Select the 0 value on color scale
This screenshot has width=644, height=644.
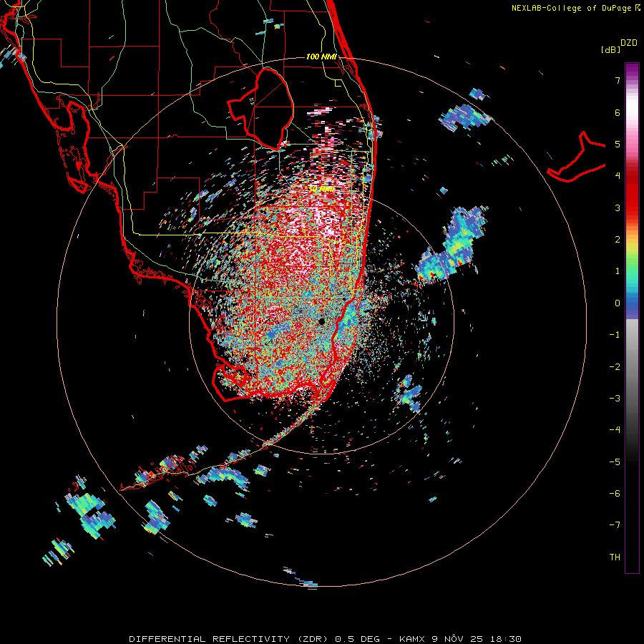click(618, 303)
